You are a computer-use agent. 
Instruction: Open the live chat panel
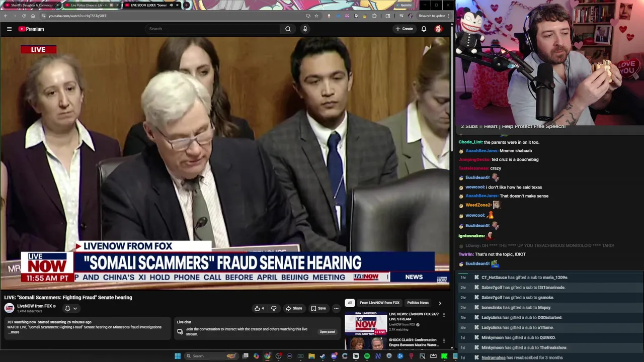click(x=327, y=332)
